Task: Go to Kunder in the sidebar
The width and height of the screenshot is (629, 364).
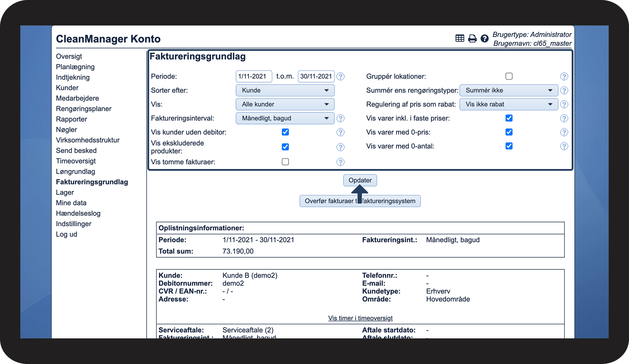Action: coord(67,88)
